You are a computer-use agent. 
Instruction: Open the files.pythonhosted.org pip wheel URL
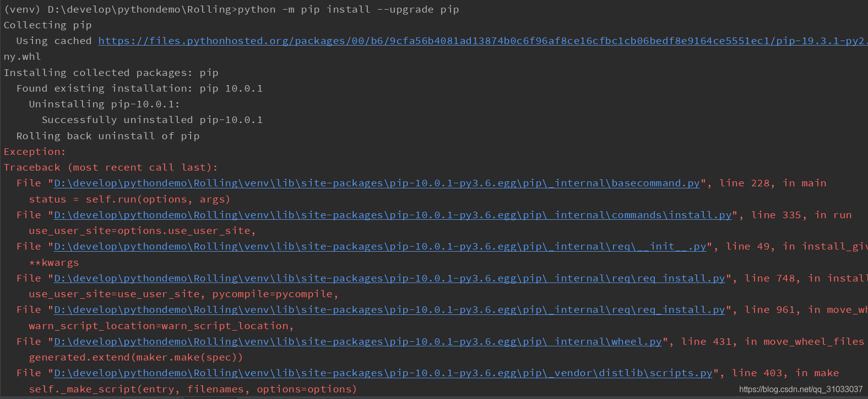482,41
